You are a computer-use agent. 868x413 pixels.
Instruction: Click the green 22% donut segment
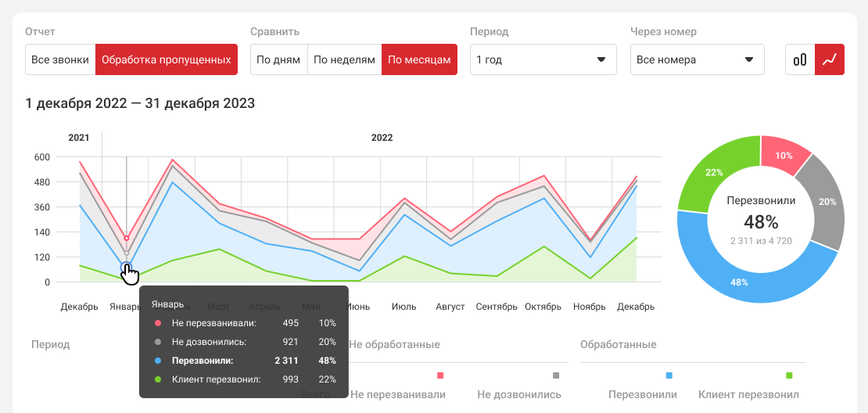[714, 172]
